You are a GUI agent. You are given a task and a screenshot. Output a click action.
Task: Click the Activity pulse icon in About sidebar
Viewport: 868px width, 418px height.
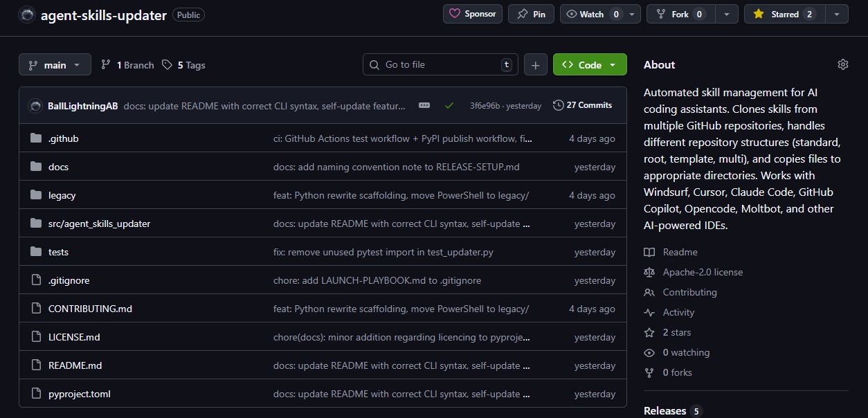point(649,312)
